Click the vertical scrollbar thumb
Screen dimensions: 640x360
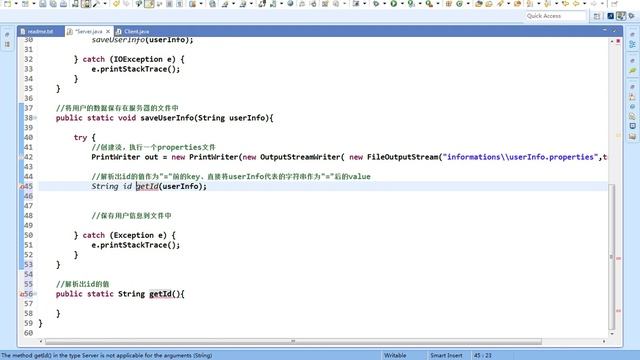tap(611, 257)
